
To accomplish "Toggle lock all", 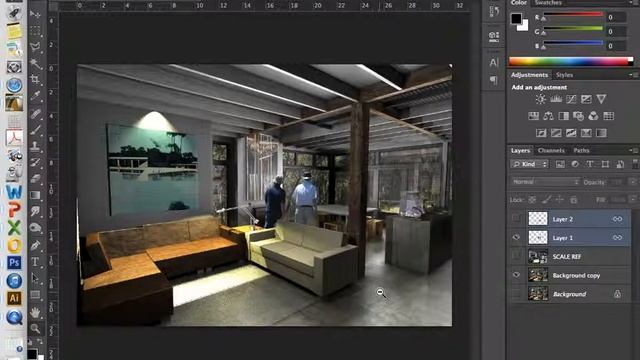I will [x=574, y=200].
